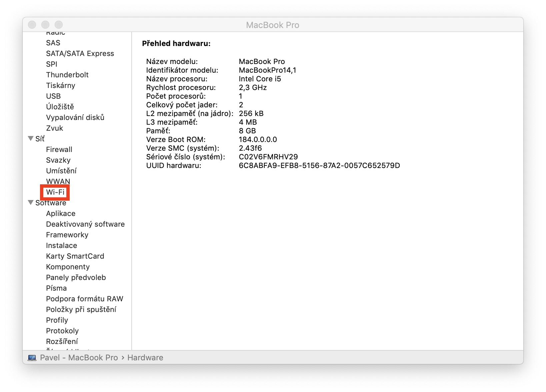Click the serial number C02V6FMRHV29

pos(268,157)
